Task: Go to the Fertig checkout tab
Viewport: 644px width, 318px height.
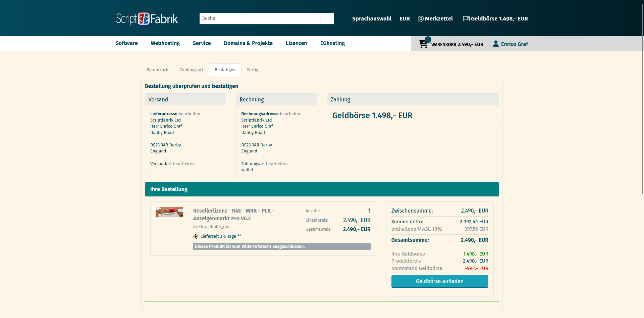Action: pyautogui.click(x=253, y=70)
